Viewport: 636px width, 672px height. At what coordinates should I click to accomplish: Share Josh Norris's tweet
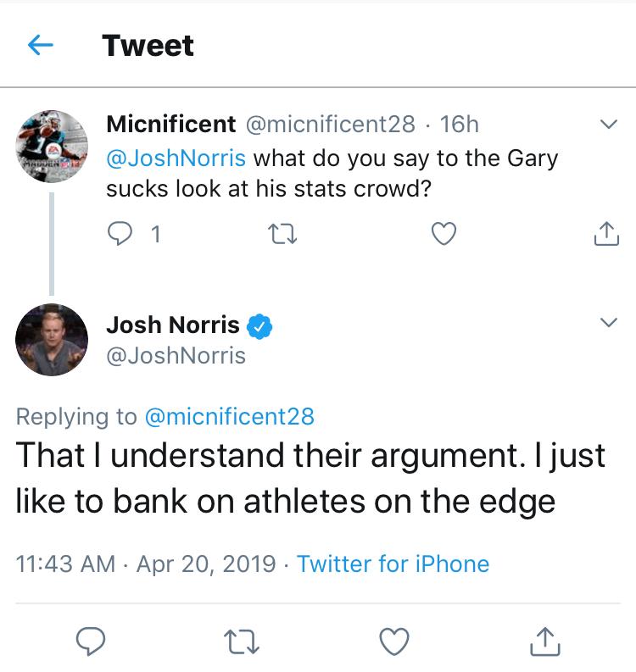(545, 641)
